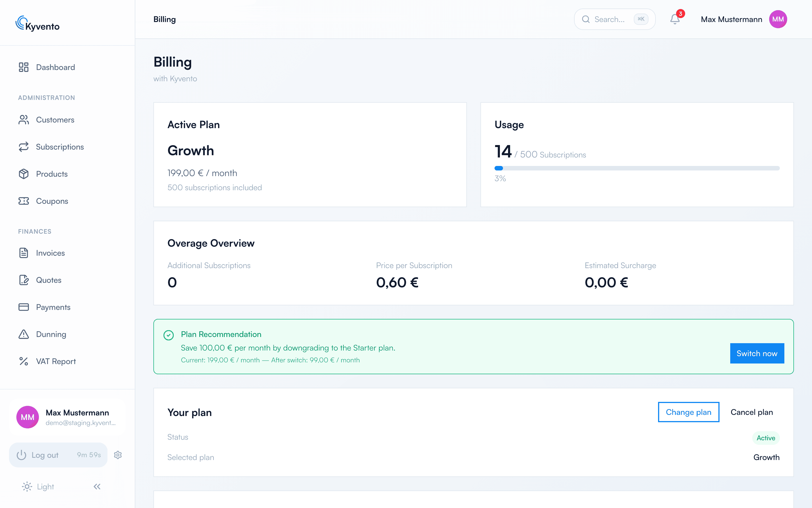
Task: Open the Dashboard grid icon
Action: tap(23, 67)
